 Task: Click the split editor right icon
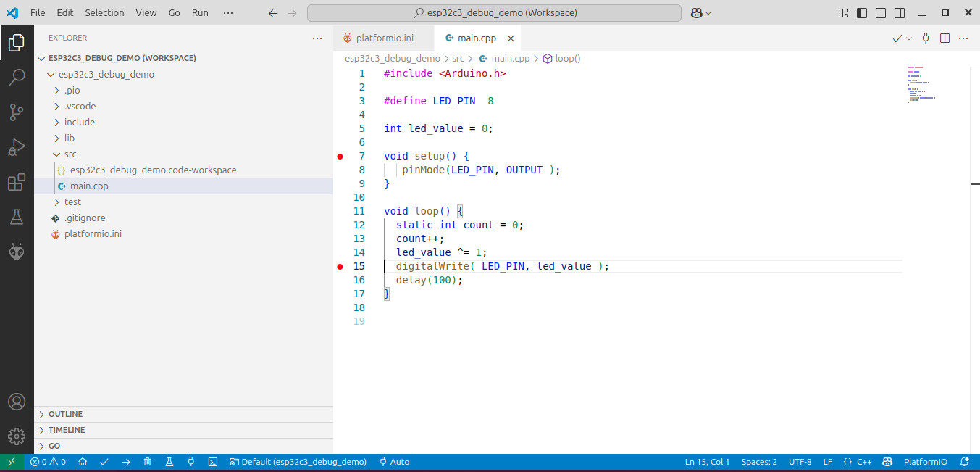click(x=945, y=38)
